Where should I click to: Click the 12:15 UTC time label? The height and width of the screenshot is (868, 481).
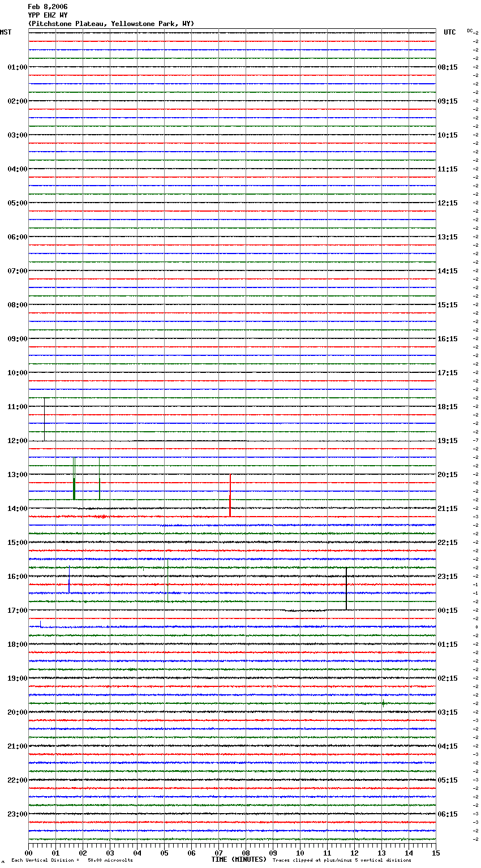tap(448, 203)
